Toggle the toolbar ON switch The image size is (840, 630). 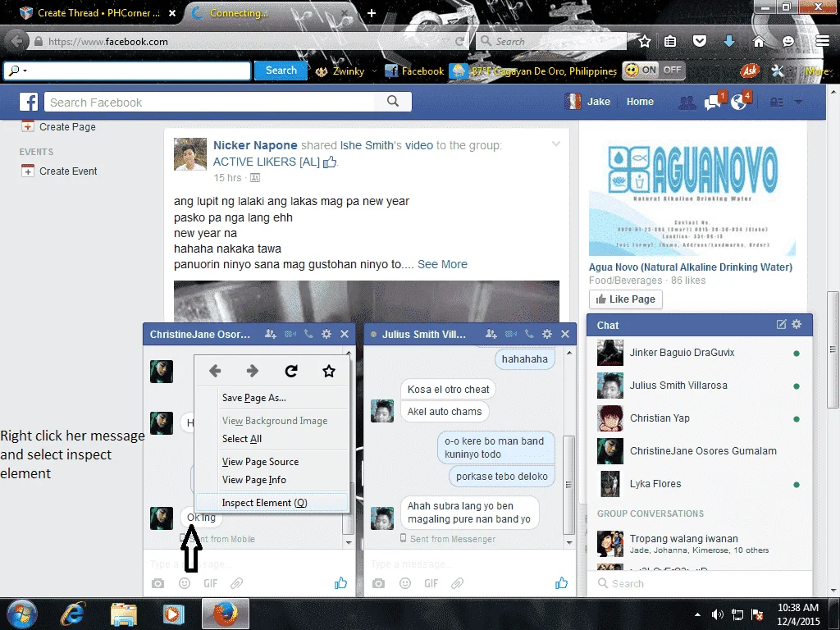[641, 71]
